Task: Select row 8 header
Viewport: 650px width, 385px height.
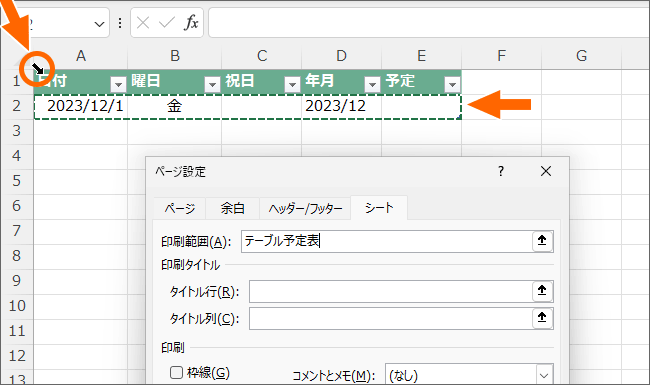Action: [17, 256]
